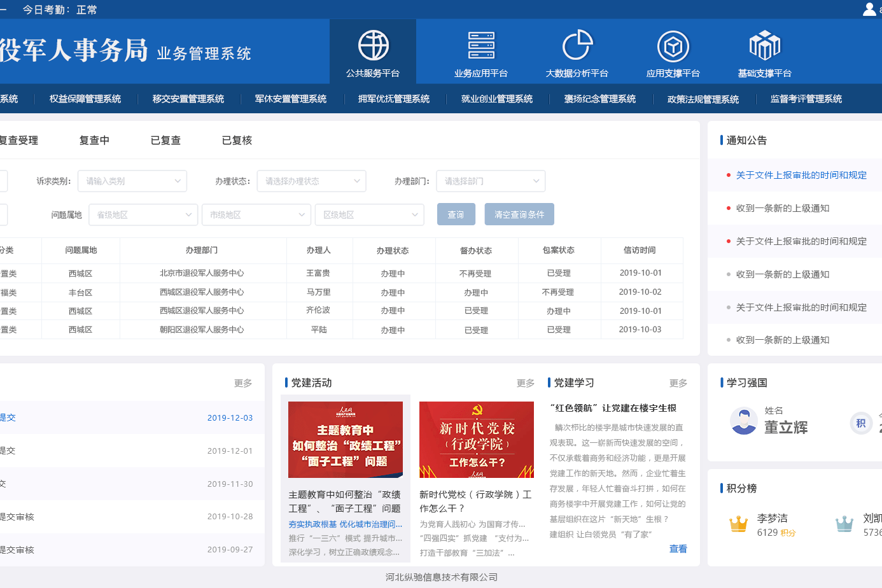882x588 pixels.
Task: Open the 办理状态 dropdown
Action: click(x=312, y=181)
